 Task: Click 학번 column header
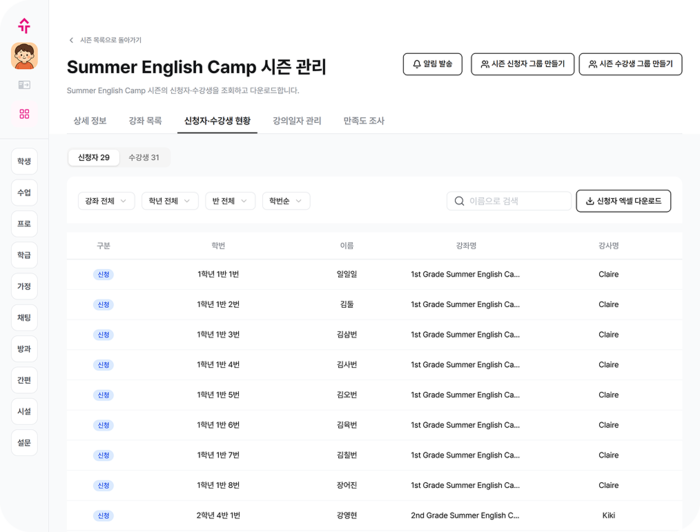[x=218, y=245]
